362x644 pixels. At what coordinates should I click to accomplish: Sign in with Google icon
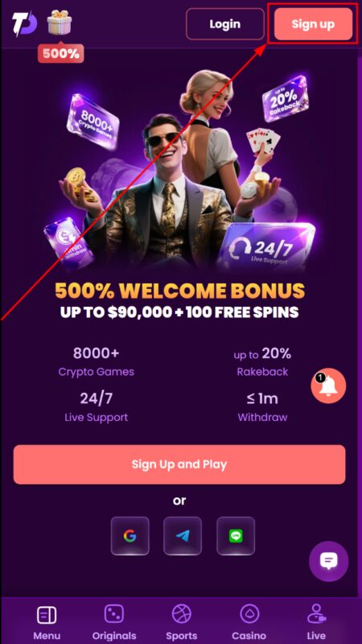click(x=130, y=536)
